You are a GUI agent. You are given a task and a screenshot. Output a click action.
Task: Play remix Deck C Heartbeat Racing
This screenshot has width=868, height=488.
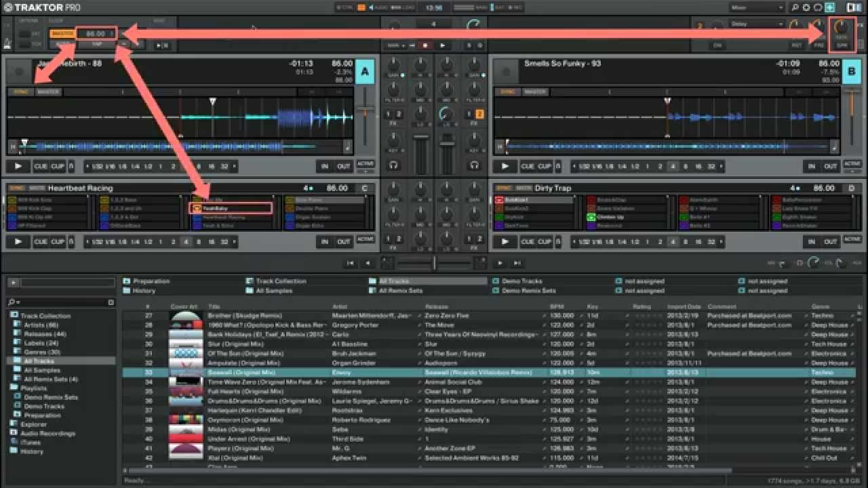pyautogui.click(x=18, y=241)
